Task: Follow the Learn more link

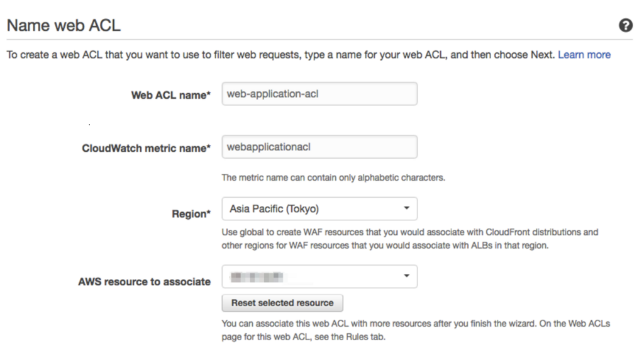Action: pos(584,55)
